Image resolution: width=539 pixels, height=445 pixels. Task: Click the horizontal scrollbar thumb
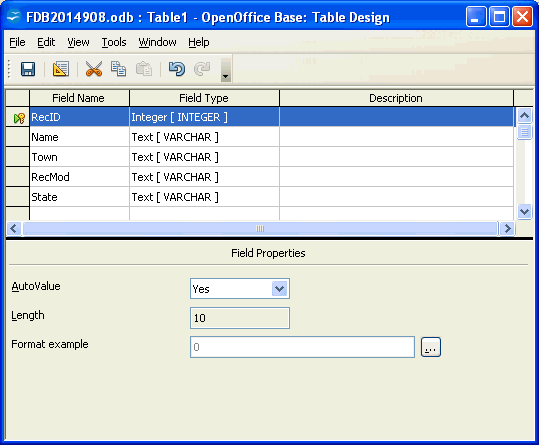click(260, 229)
